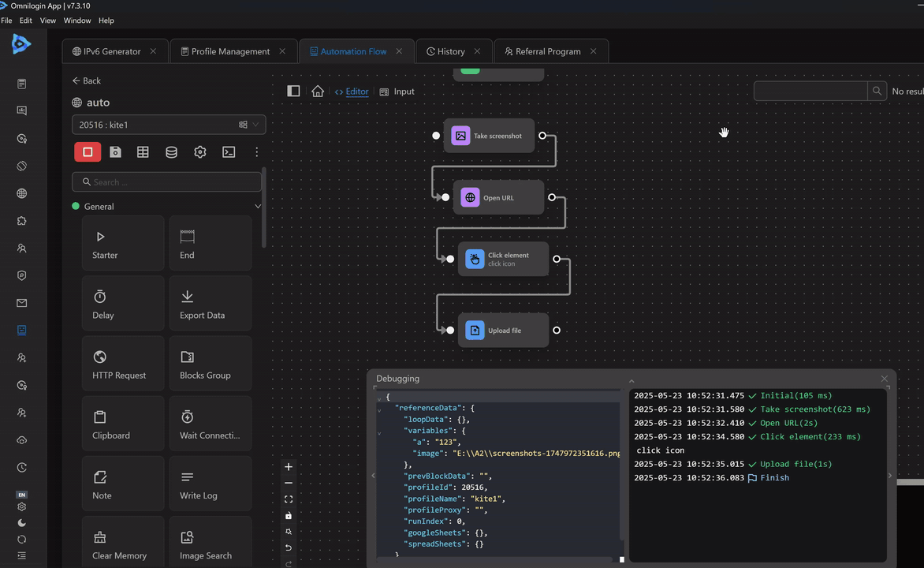This screenshot has width=924, height=568.
Task: Click the fit-to-screen canvas icon
Action: [x=289, y=499]
